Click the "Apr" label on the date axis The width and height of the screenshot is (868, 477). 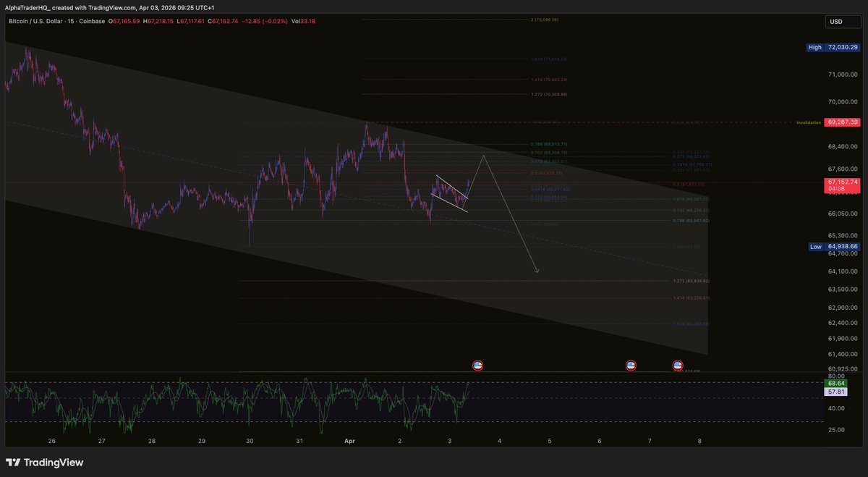coord(349,440)
